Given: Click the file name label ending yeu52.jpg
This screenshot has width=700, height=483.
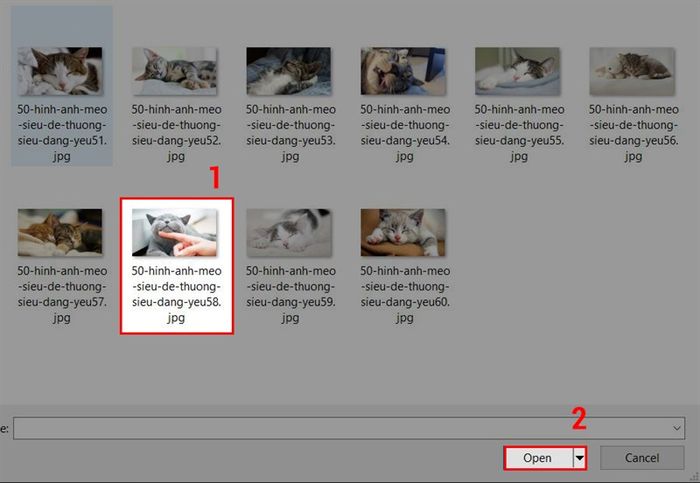Looking at the screenshot, I should [176, 133].
